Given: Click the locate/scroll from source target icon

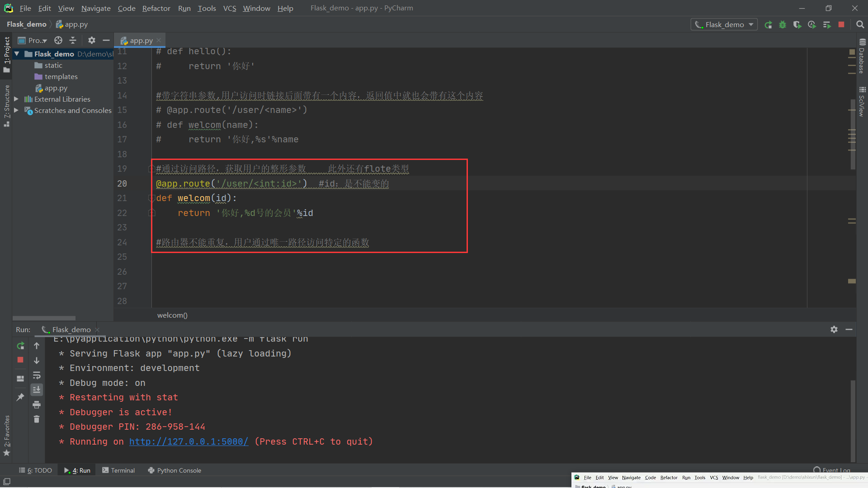Looking at the screenshot, I should click(58, 40).
